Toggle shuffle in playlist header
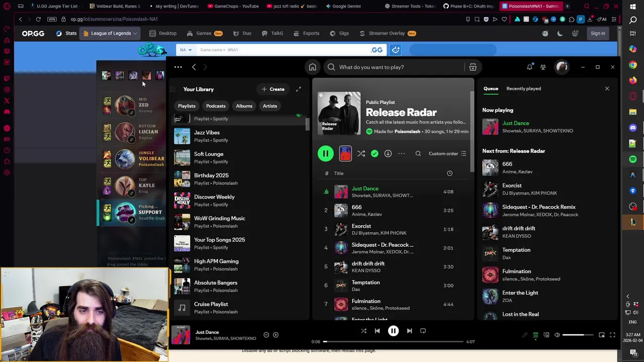 click(361, 154)
